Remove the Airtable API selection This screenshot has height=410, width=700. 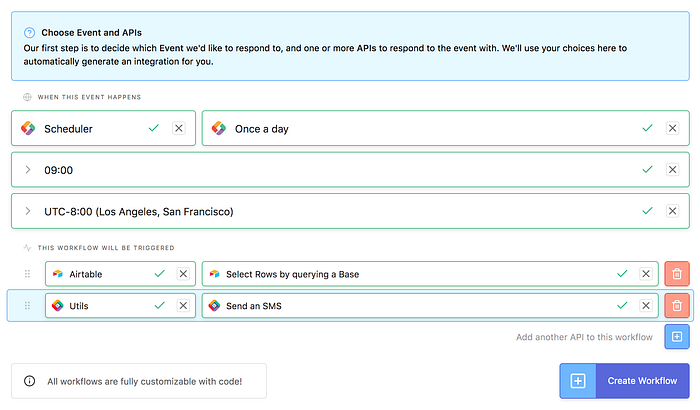pyautogui.click(x=183, y=274)
